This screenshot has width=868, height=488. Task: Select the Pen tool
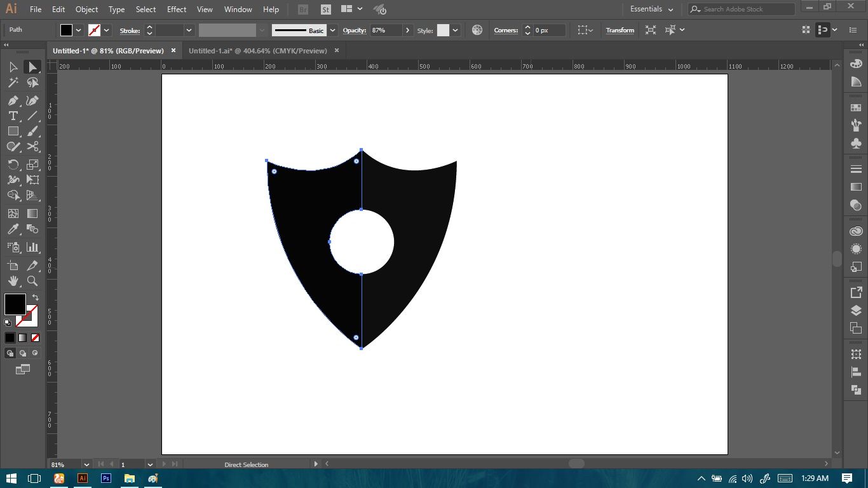point(13,100)
